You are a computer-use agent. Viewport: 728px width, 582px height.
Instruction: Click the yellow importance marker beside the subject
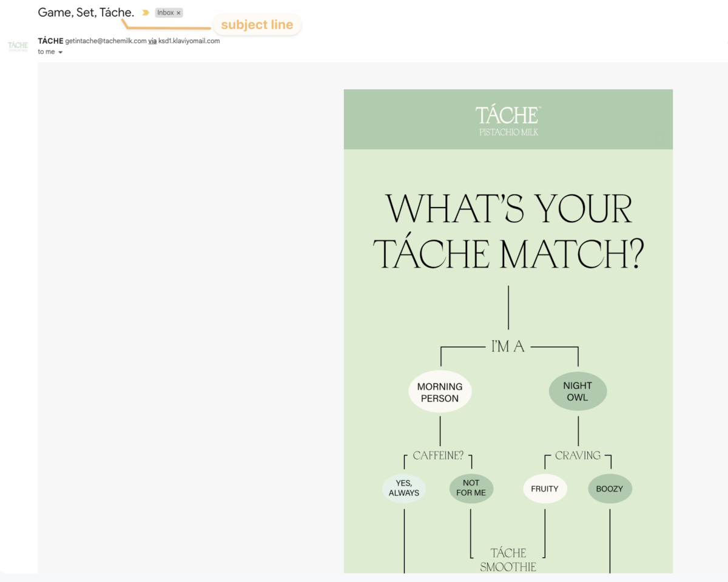[x=144, y=12]
